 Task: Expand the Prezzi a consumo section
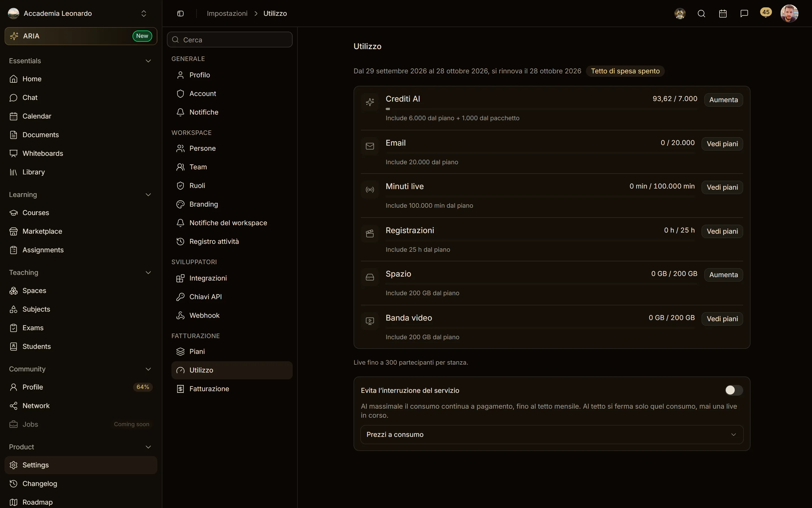551,434
